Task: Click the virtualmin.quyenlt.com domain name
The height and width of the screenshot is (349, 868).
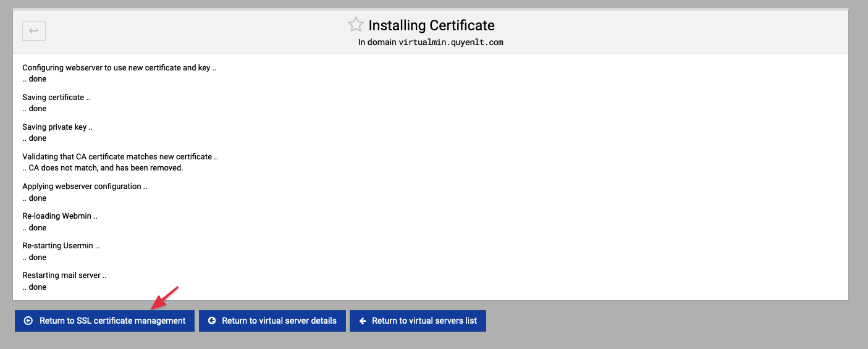Action: pos(451,43)
